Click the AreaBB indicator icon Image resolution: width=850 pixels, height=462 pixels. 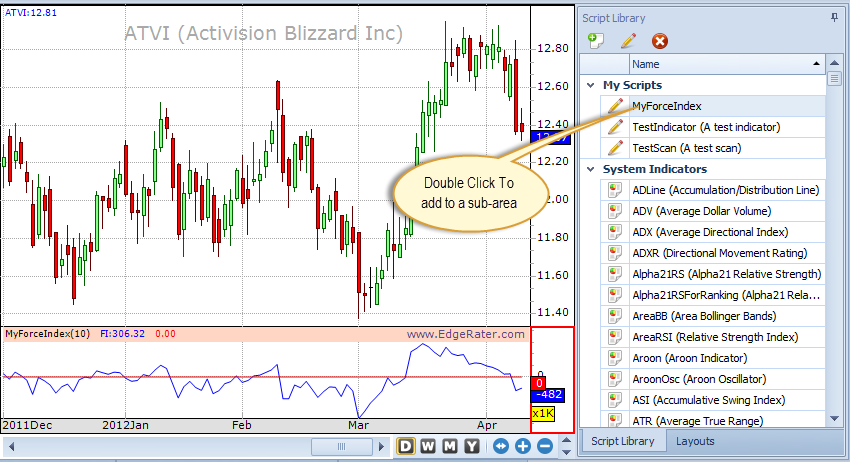[615, 316]
